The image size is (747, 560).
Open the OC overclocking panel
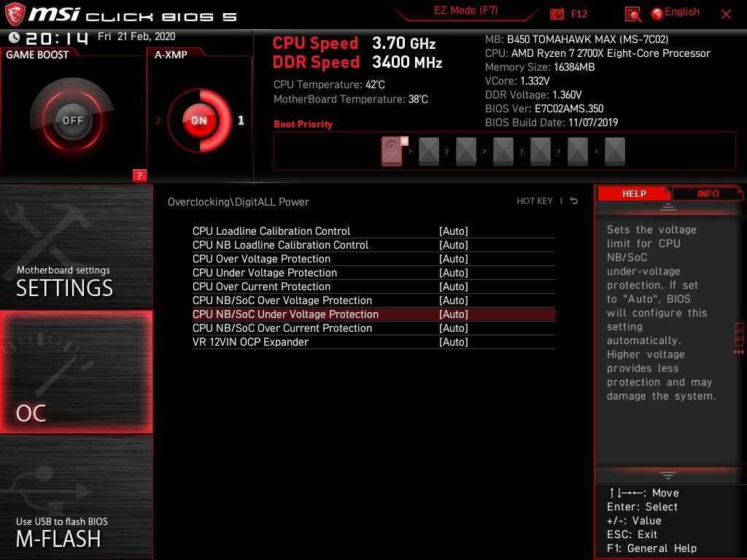click(x=76, y=372)
